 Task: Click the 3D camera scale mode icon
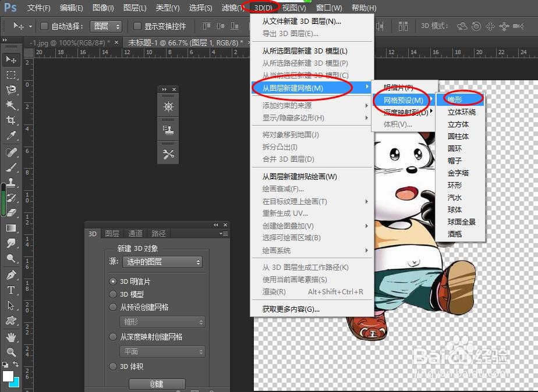pos(518,26)
